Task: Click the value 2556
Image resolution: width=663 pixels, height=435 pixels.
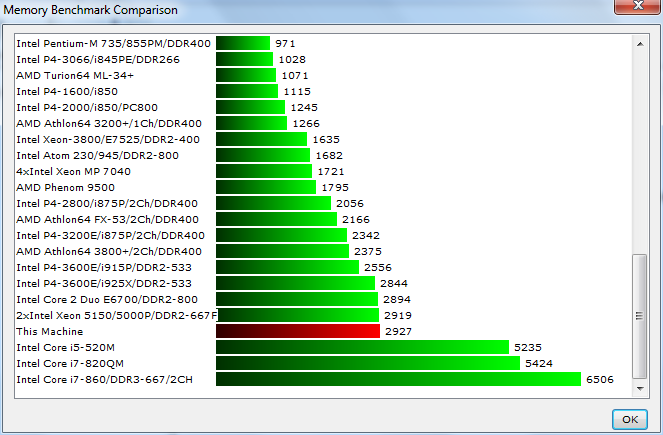Action: click(378, 267)
